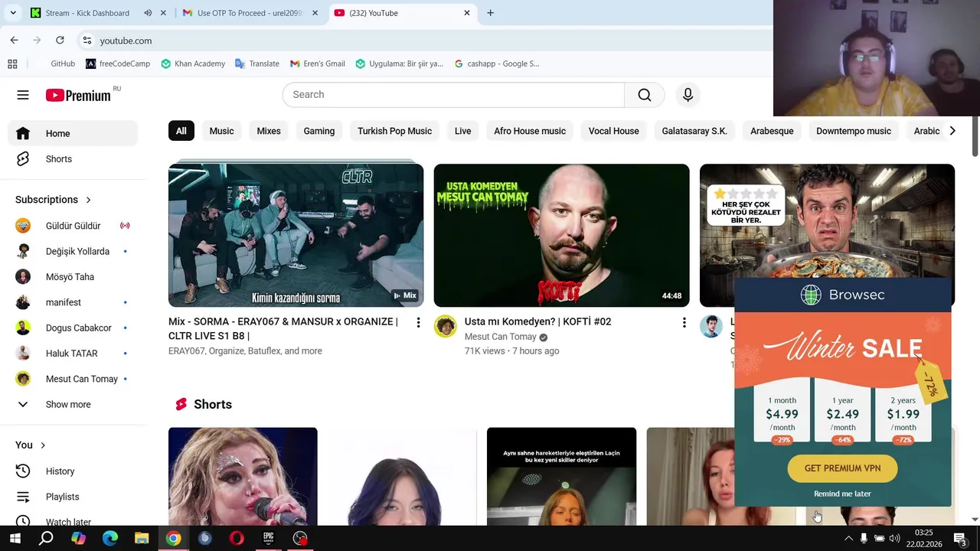980x551 pixels.
Task: Open the Home sidebar item
Action: pos(73,133)
